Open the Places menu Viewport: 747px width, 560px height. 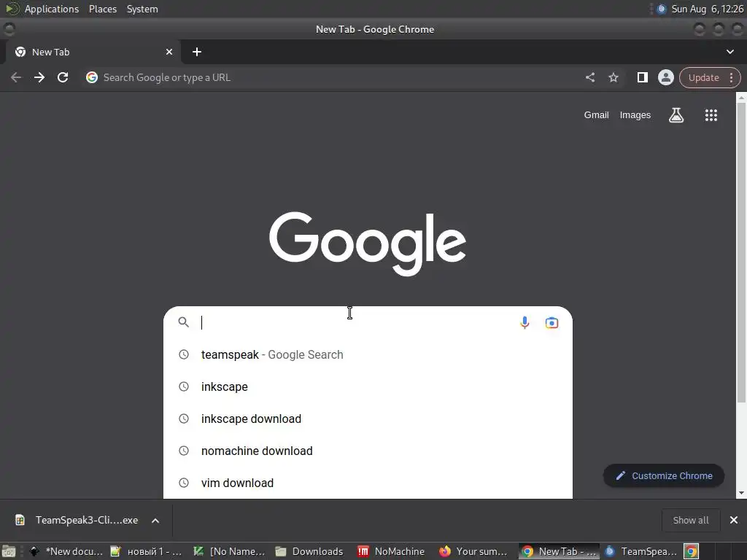coord(102,9)
